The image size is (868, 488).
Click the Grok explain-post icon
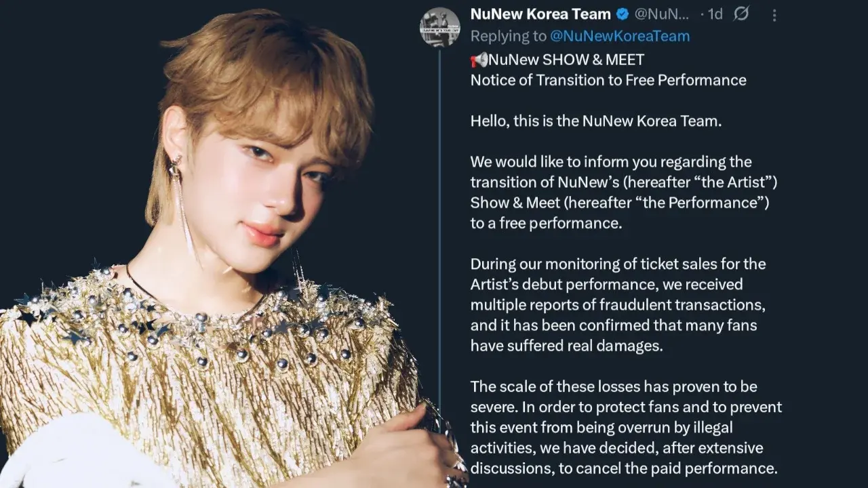[x=741, y=14]
